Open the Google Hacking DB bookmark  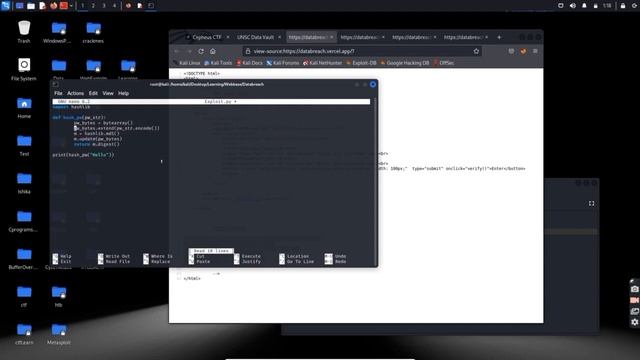[404, 63]
